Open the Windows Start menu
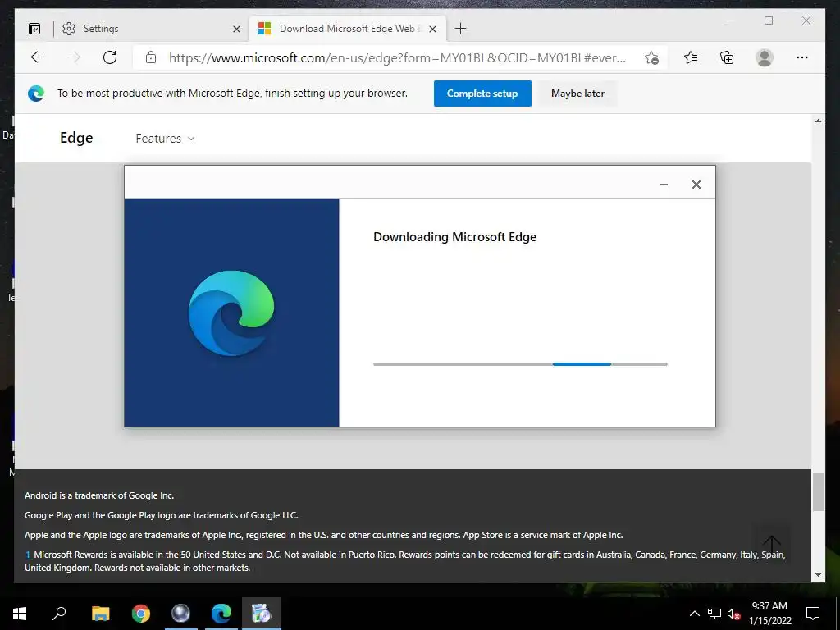The width and height of the screenshot is (840, 630). tap(20, 614)
